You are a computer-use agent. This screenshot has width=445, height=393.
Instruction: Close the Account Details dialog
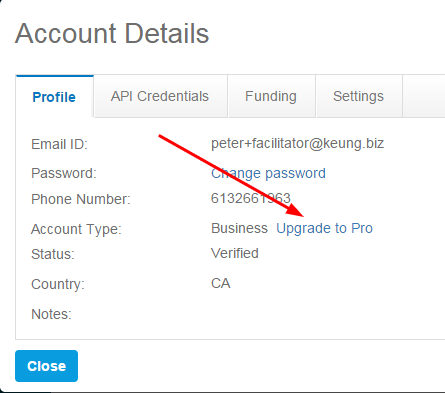(46, 366)
